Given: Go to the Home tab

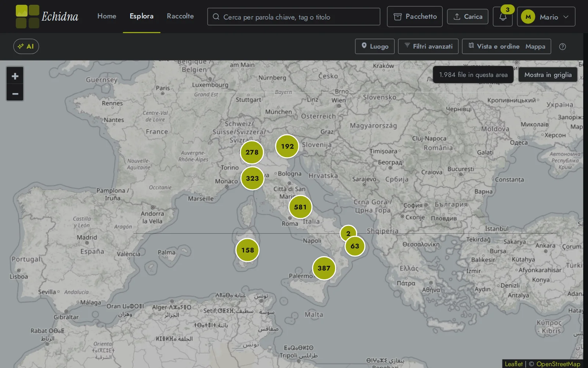Looking at the screenshot, I should click(107, 16).
